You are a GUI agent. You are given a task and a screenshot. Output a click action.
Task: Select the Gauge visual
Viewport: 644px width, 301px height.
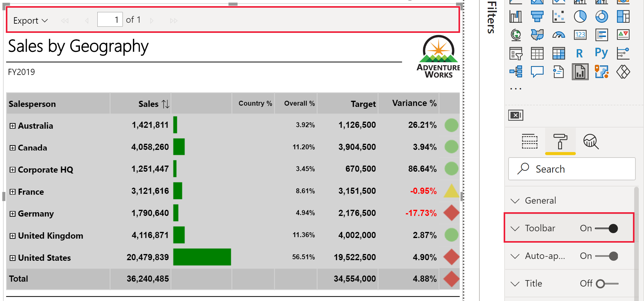[x=559, y=35]
